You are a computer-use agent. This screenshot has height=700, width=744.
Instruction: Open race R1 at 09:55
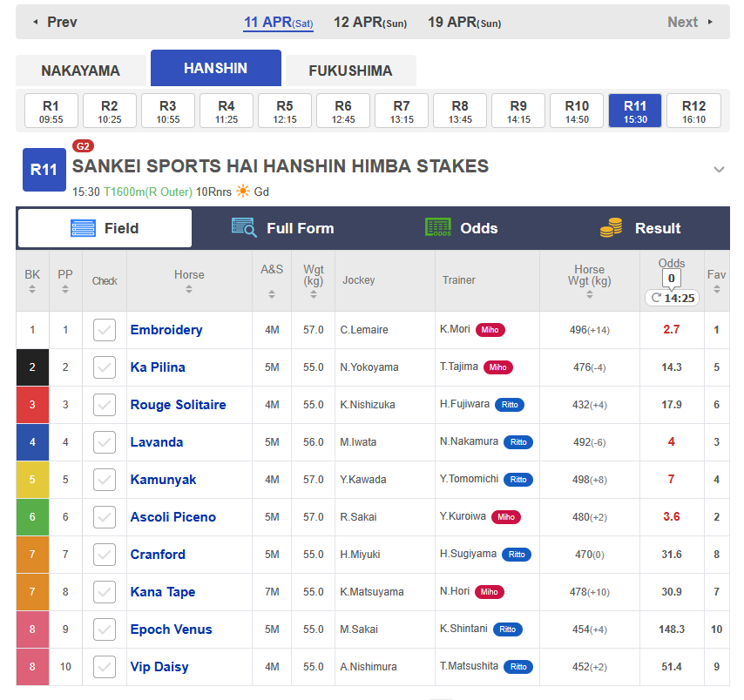tap(51, 111)
